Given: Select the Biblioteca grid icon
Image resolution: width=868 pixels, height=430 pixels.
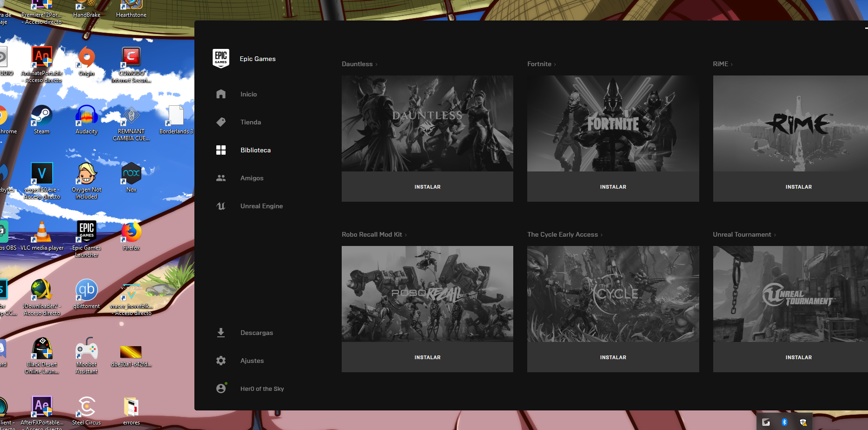Looking at the screenshot, I should tap(221, 150).
